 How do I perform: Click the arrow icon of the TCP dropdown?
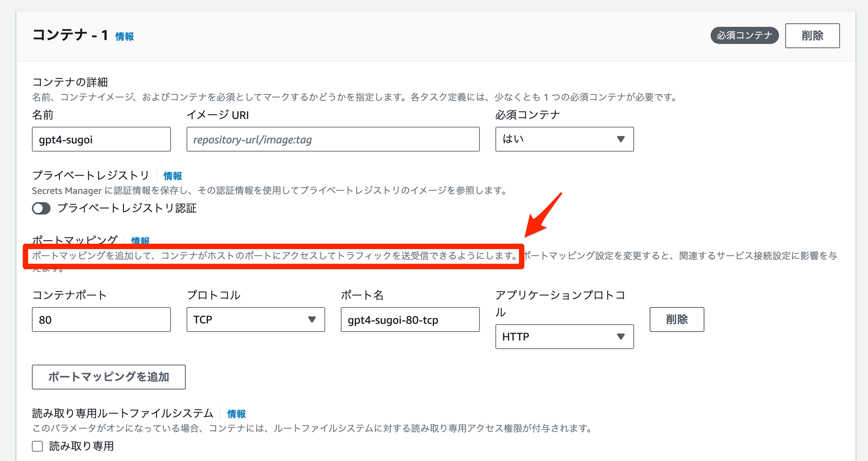pyautogui.click(x=312, y=320)
